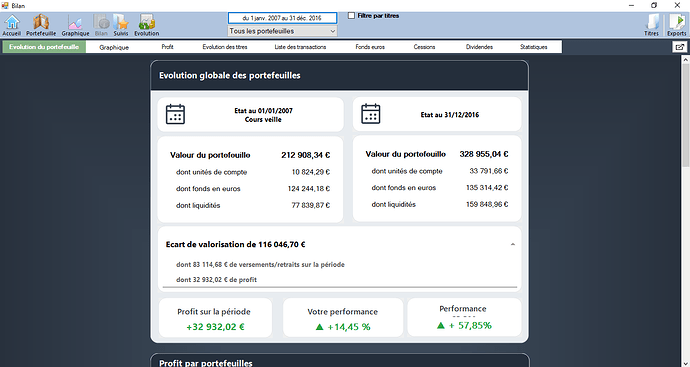Open the Liste des transactions tab

coord(300,47)
